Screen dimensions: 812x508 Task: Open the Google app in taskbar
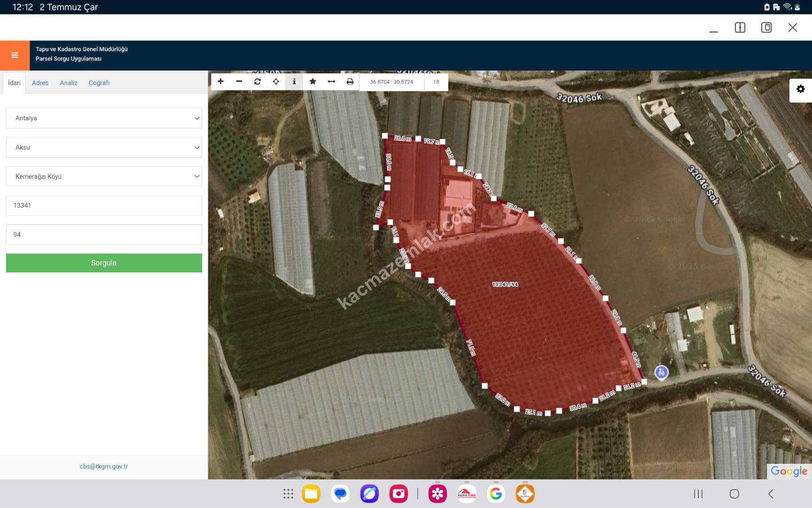click(496, 493)
